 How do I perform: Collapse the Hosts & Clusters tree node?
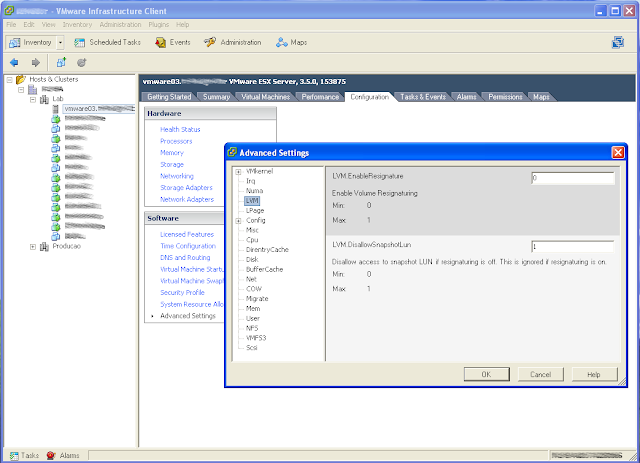9,80
